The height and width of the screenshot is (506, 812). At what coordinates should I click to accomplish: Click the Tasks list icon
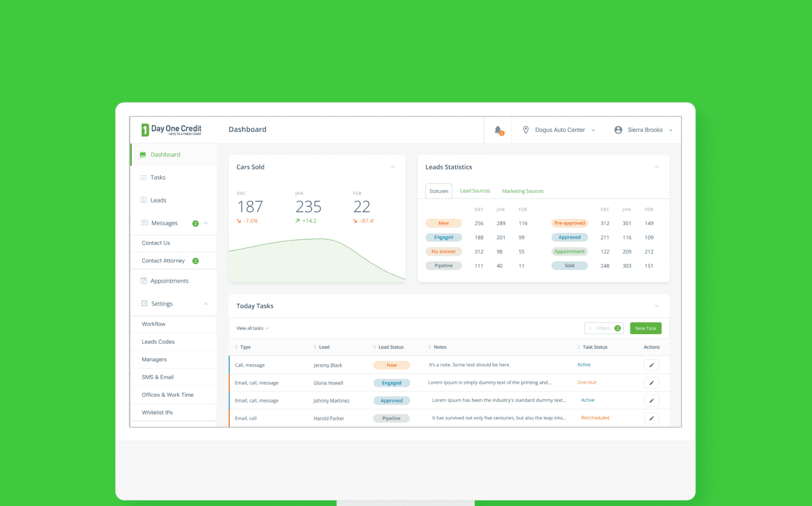tap(143, 178)
